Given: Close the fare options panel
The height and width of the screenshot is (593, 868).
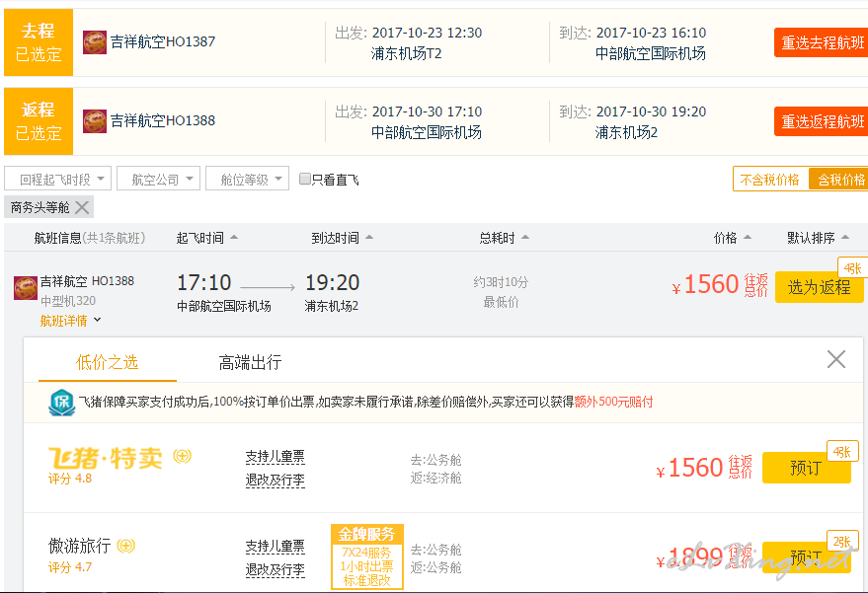Looking at the screenshot, I should 835,359.
